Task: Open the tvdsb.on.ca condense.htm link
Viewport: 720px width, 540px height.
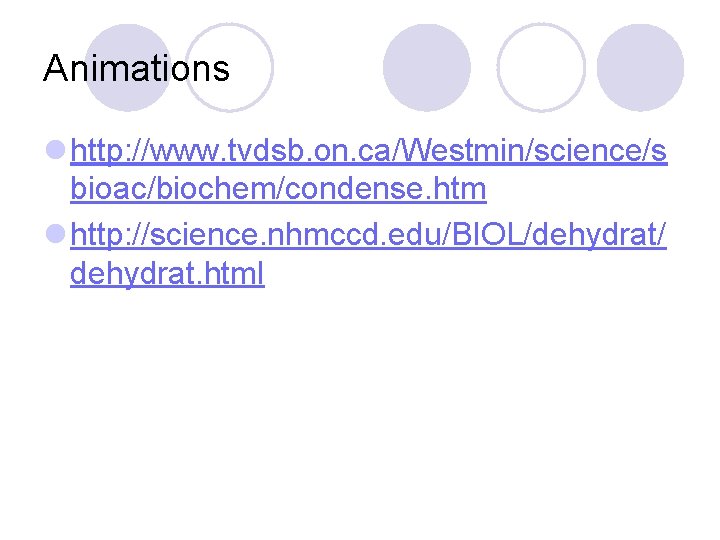Action: (370, 153)
